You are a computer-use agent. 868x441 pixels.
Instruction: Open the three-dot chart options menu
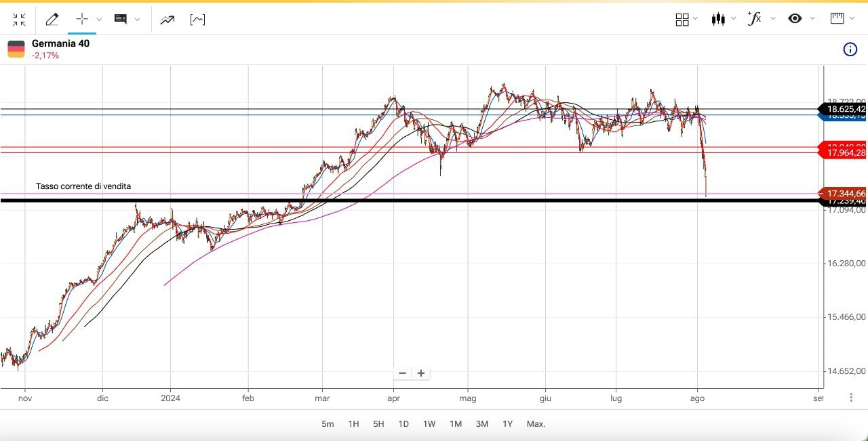point(852,398)
